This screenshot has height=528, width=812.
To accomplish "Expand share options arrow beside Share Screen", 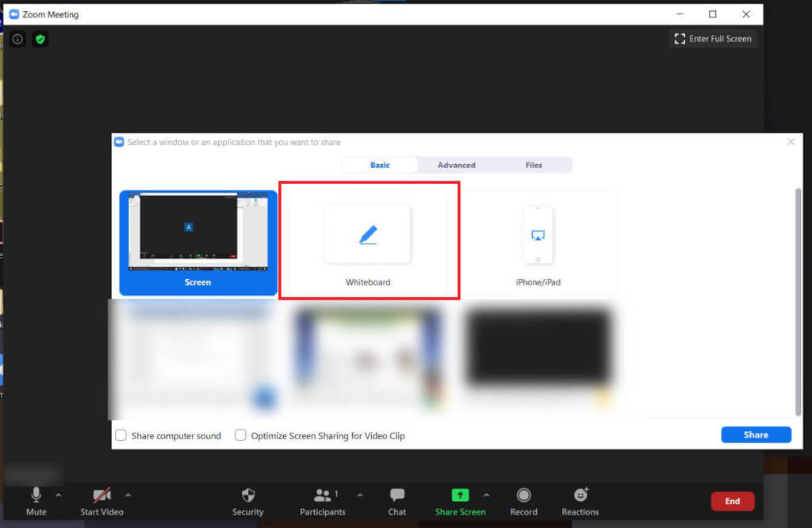I will (x=486, y=495).
